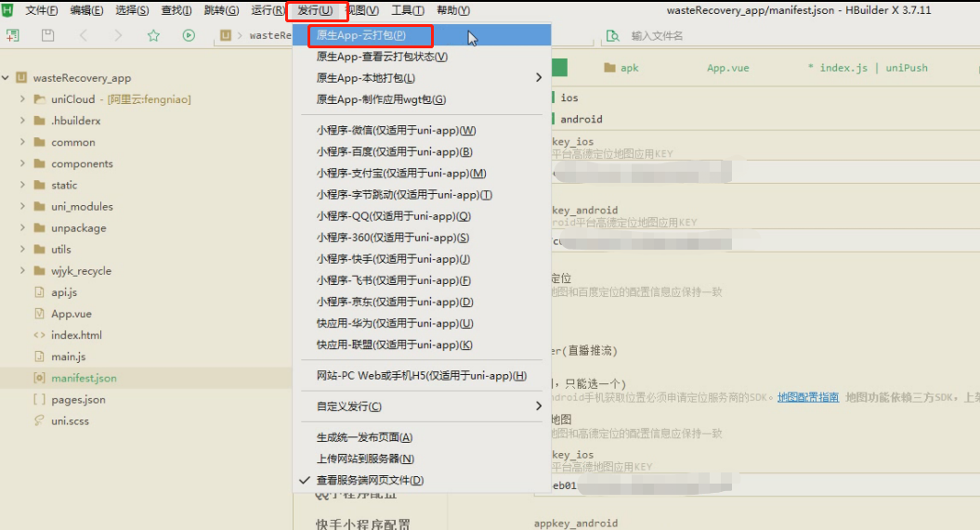Click the save file toolbar icon

(47, 35)
